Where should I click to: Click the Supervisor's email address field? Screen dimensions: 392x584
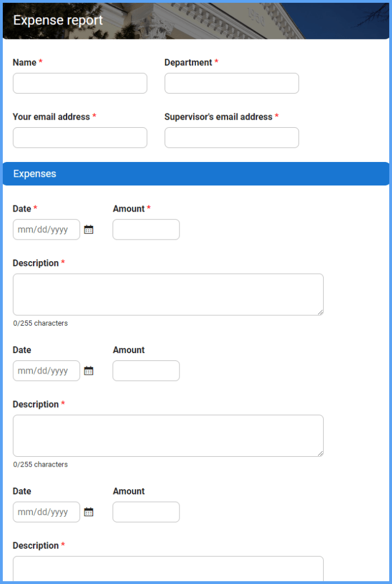tap(231, 137)
